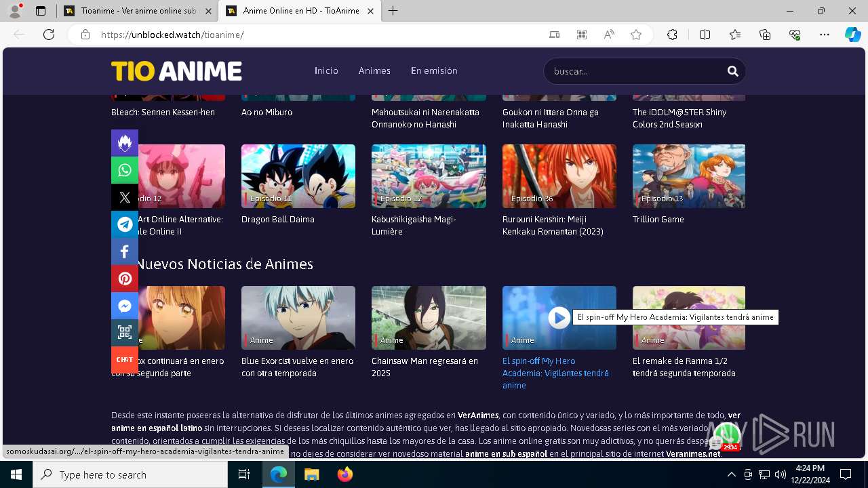Open Animes navigation item
Image resolution: width=868 pixels, height=488 pixels.
[374, 71]
